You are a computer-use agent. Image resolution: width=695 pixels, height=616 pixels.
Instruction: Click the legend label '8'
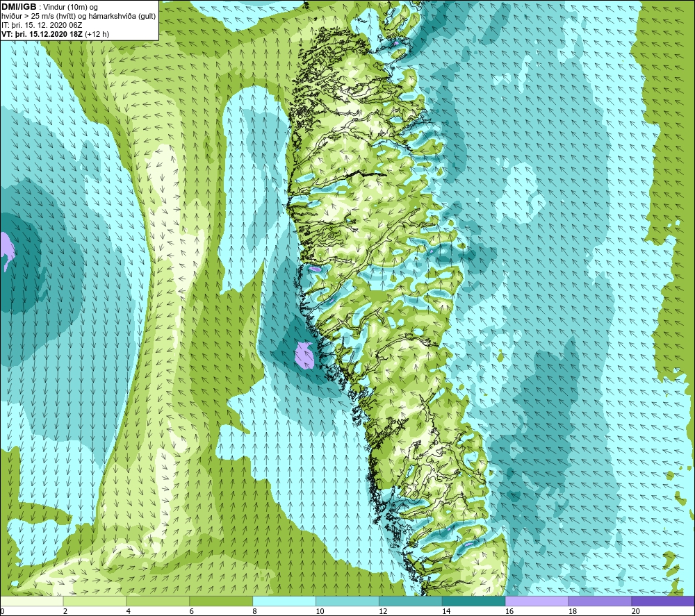(256, 611)
